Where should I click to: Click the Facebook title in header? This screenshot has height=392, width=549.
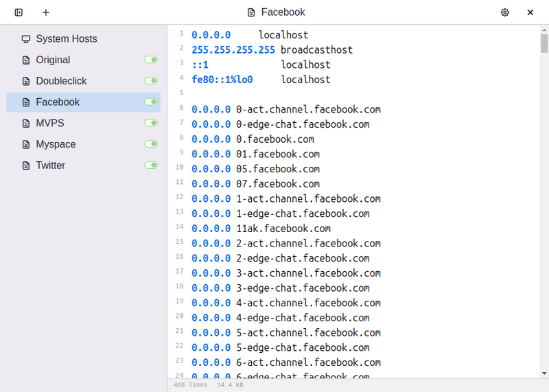[x=283, y=12]
